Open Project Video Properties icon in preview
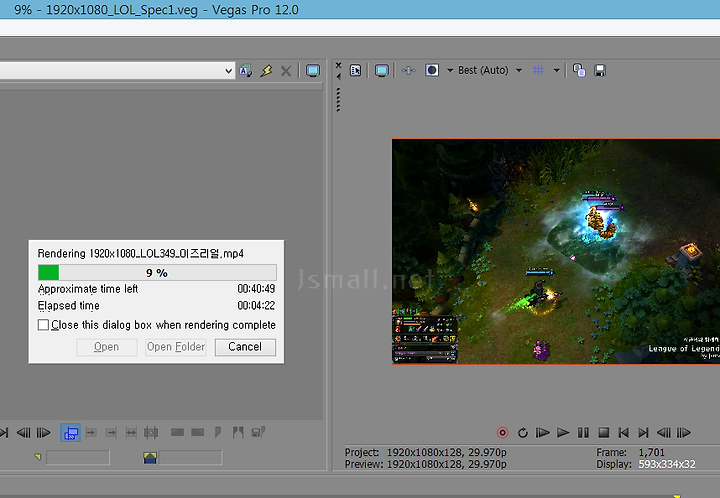 click(x=355, y=70)
